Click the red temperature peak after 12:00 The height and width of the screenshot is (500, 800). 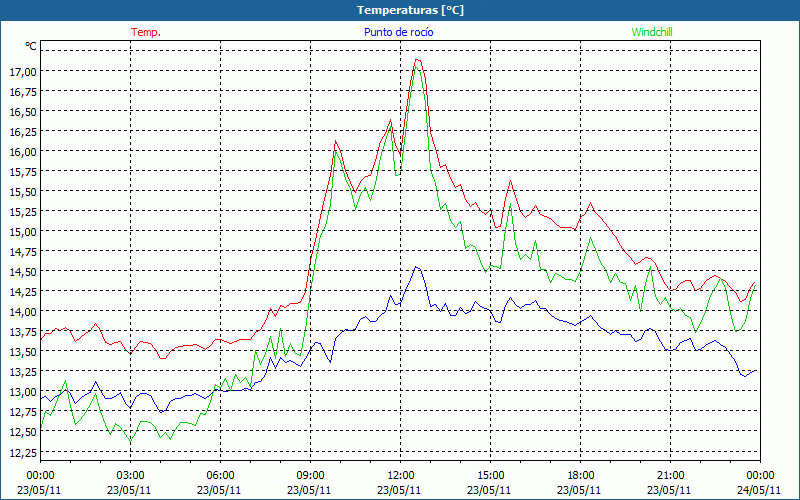click(418, 60)
